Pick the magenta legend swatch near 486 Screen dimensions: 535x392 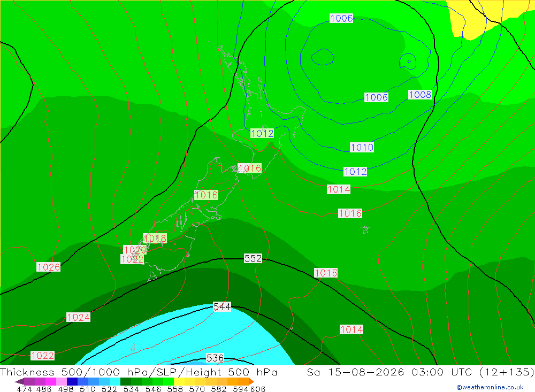point(50,381)
